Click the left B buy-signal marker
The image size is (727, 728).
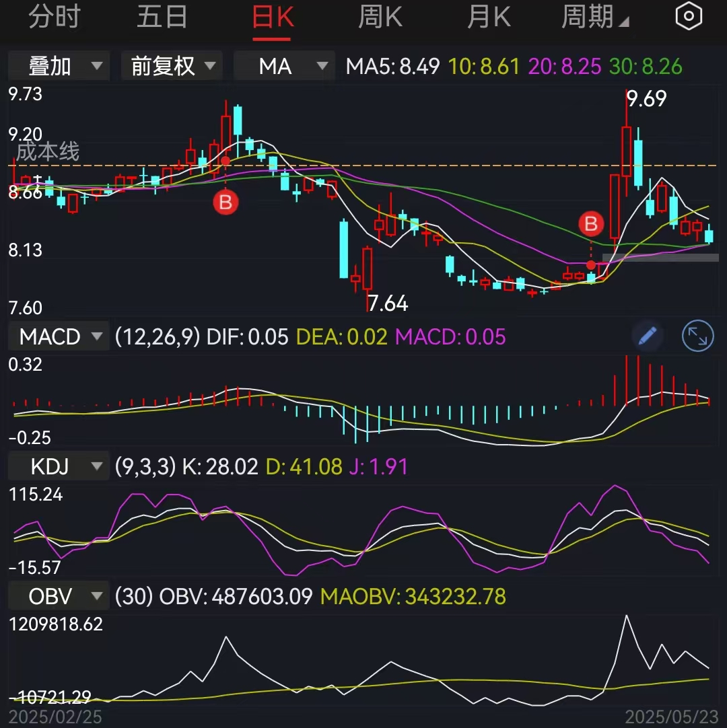[226, 203]
